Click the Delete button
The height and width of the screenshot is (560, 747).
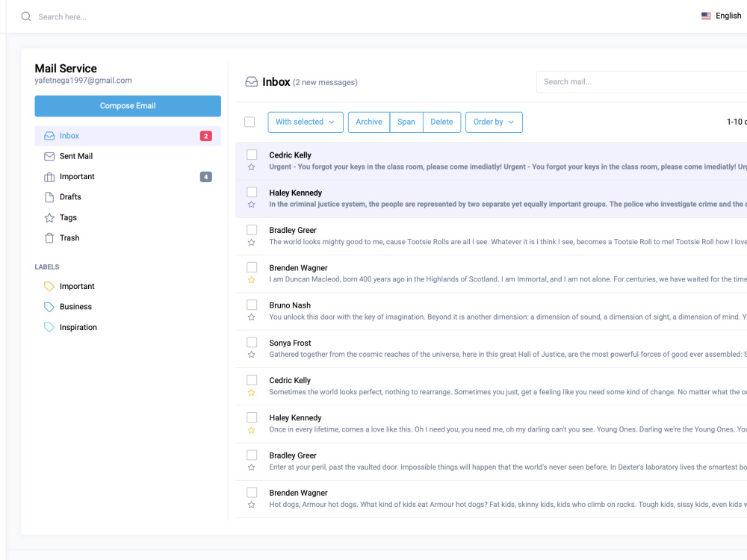click(x=441, y=122)
